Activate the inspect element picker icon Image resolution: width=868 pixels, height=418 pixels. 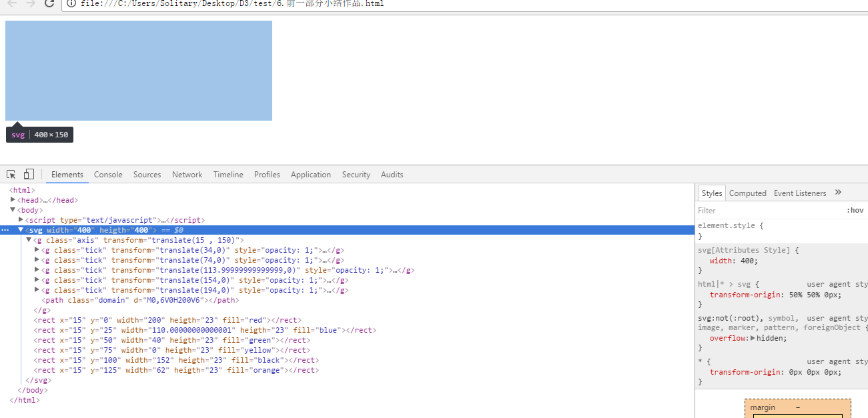pos(11,175)
